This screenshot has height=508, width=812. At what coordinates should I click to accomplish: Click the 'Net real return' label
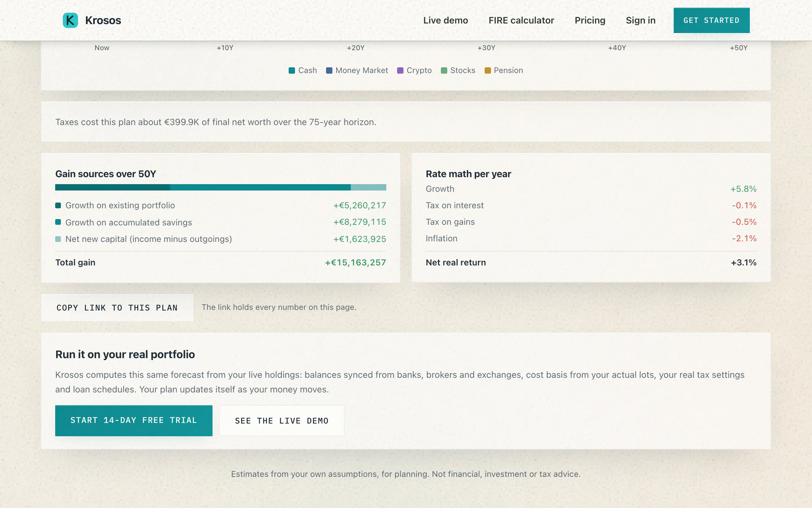(x=456, y=262)
